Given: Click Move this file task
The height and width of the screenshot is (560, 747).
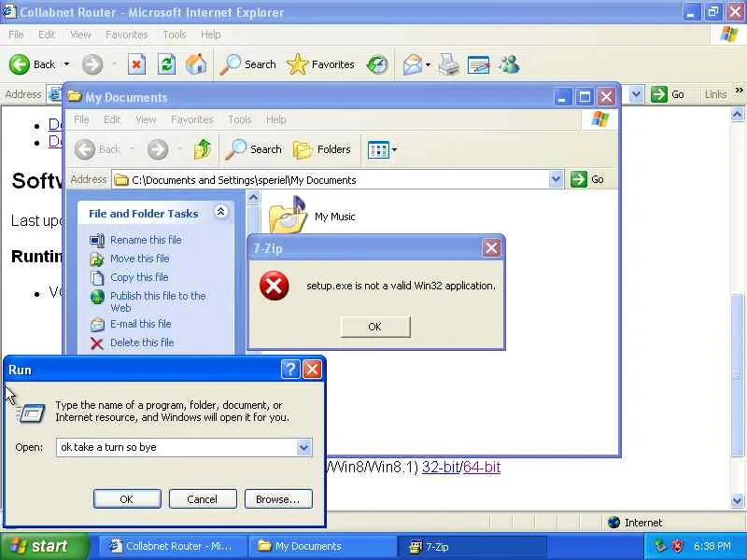Looking at the screenshot, I should [139, 259].
